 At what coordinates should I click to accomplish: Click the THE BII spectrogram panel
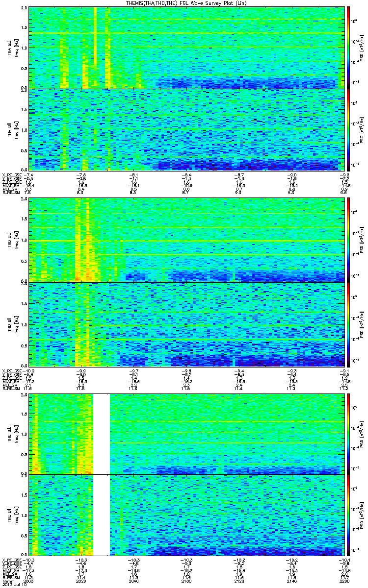(186, 515)
